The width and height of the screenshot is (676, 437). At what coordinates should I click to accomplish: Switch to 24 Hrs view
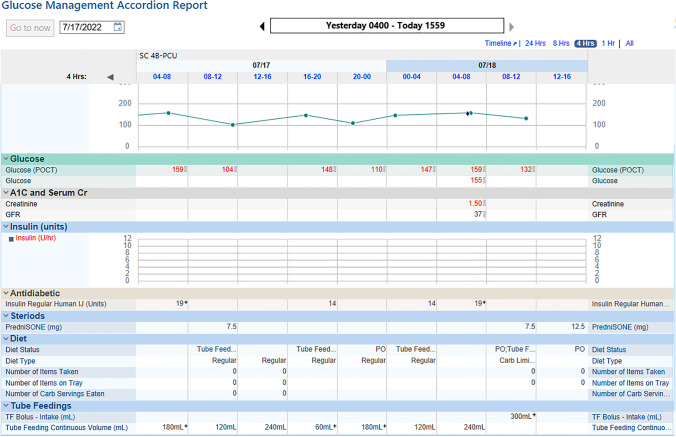[536, 43]
